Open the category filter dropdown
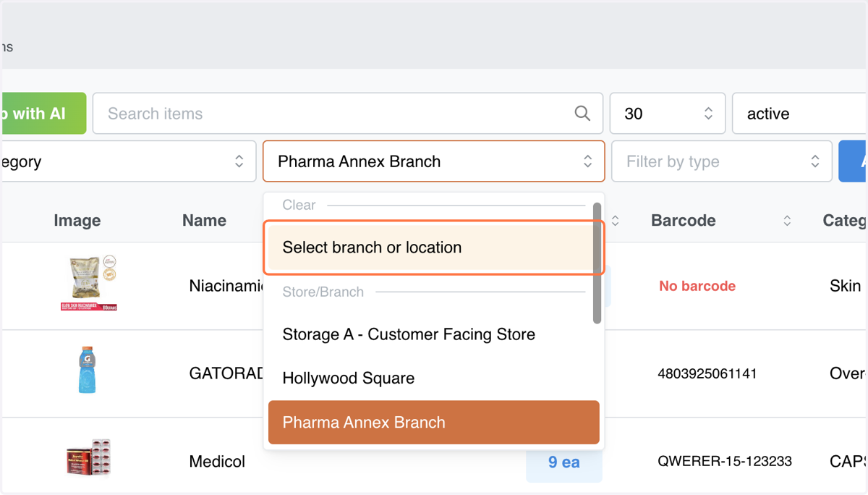Viewport: 868px width, 495px height. pos(129,161)
